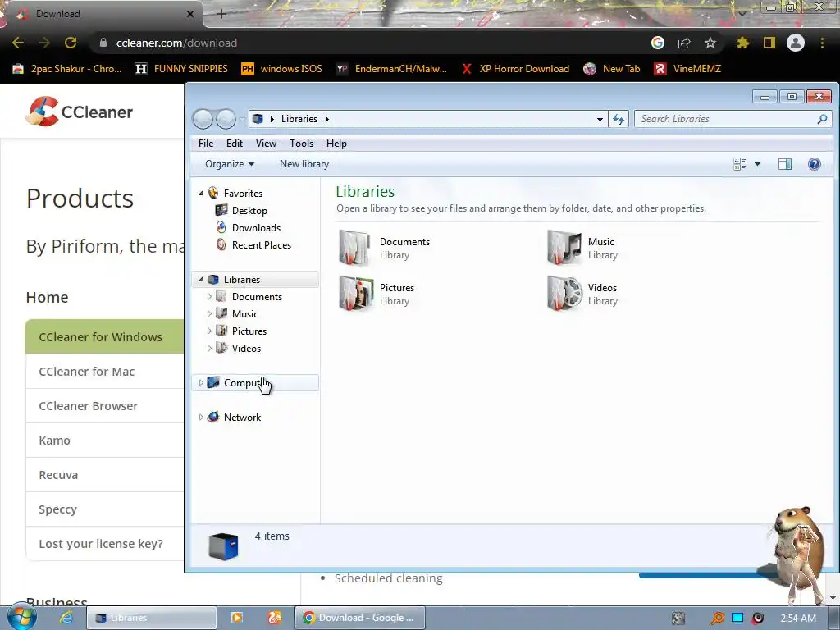Screen dimensions: 840x630
Task: Switch to Chrome Download taskbar button
Action: (360, 618)
